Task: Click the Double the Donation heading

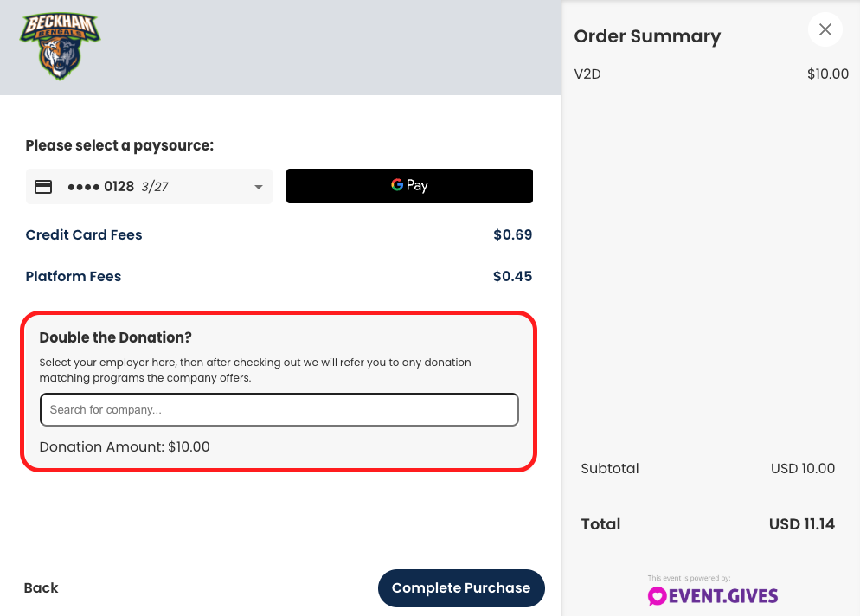Action: (x=116, y=337)
